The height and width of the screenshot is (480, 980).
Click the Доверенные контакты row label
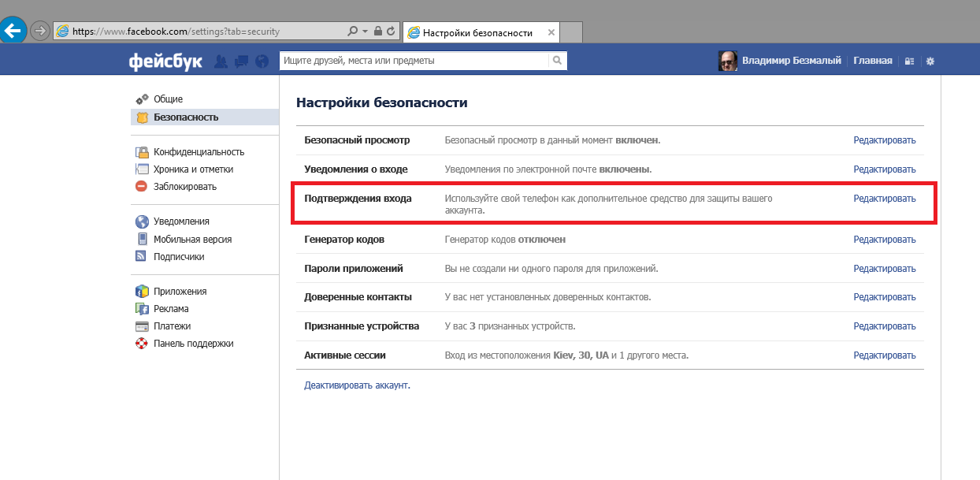(x=358, y=297)
